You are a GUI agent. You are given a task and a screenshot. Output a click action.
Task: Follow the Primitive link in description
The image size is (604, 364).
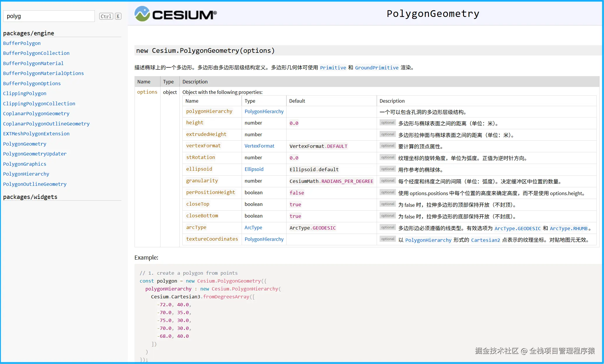point(333,68)
